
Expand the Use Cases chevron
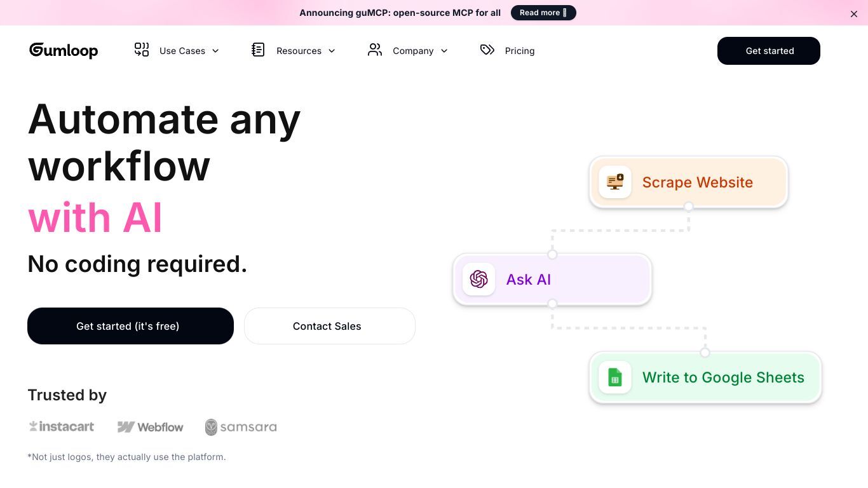click(x=215, y=51)
